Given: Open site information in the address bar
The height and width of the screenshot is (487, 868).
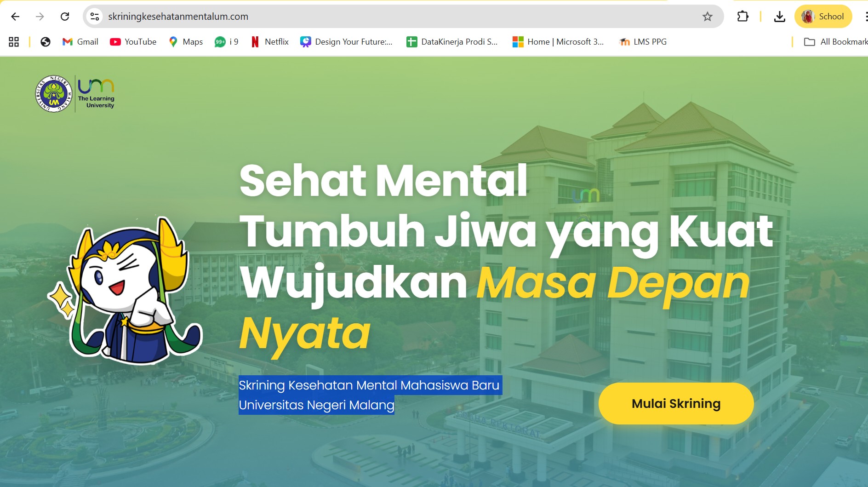Looking at the screenshot, I should point(95,17).
